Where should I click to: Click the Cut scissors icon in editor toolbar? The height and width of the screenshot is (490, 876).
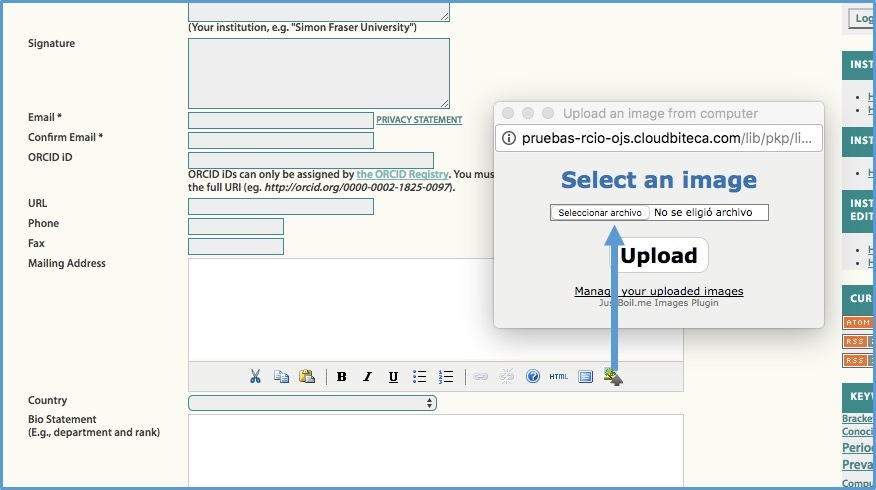click(x=255, y=377)
